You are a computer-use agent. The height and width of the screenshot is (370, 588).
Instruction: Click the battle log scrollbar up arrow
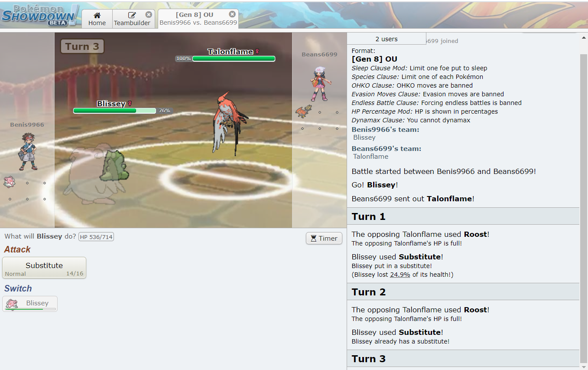[x=583, y=38]
